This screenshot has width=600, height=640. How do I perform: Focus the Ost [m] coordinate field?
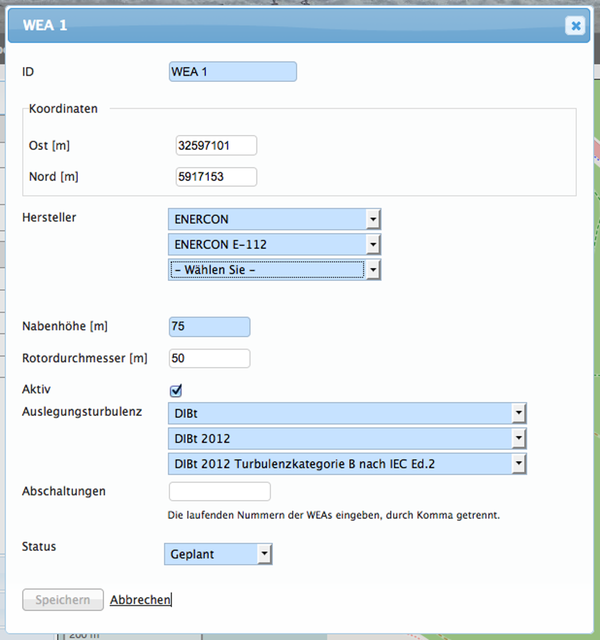216,146
